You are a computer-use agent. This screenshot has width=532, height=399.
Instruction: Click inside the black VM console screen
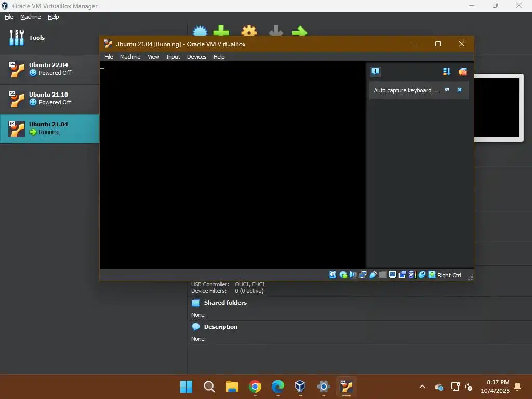point(232,166)
